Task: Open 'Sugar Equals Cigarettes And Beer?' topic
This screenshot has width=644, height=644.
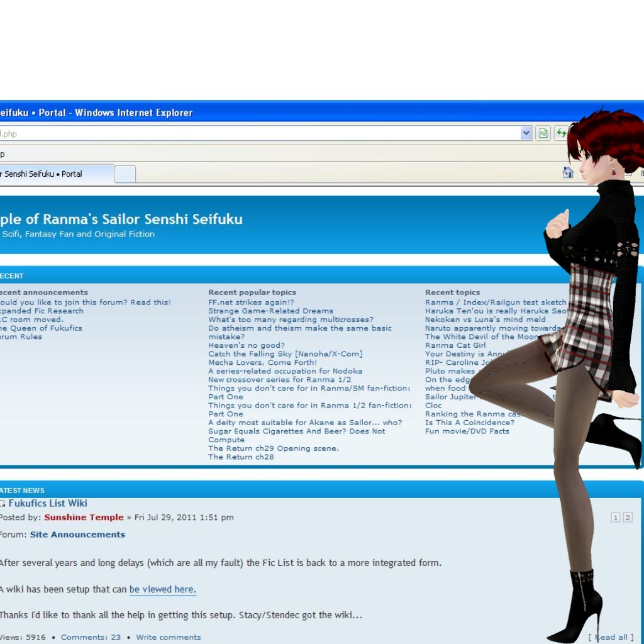Action: point(297,431)
